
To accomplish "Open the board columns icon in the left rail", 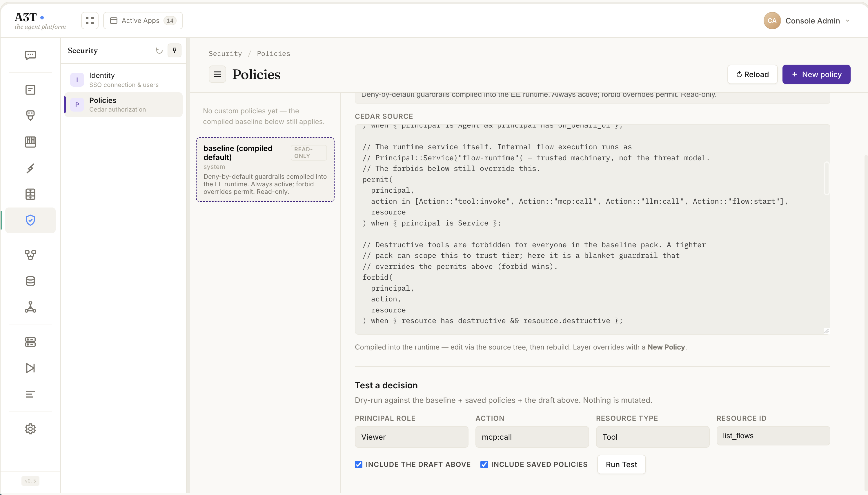I will (30, 142).
